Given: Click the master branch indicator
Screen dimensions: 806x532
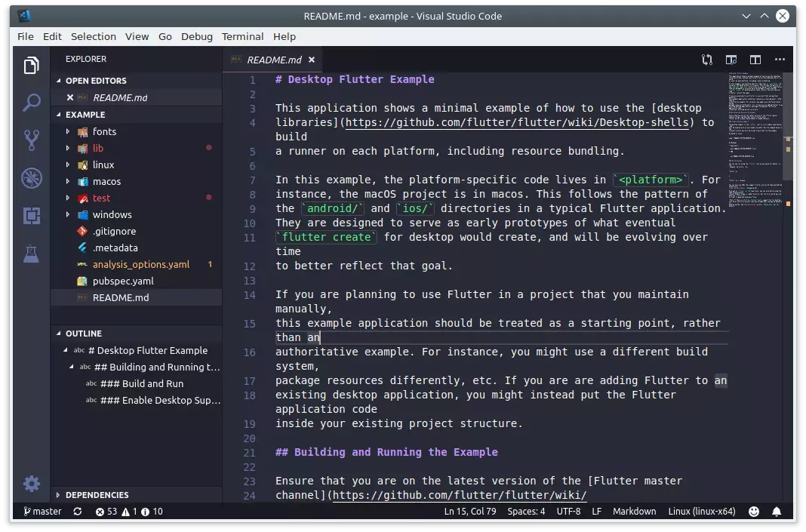Looking at the screenshot, I should pyautogui.click(x=42, y=511).
